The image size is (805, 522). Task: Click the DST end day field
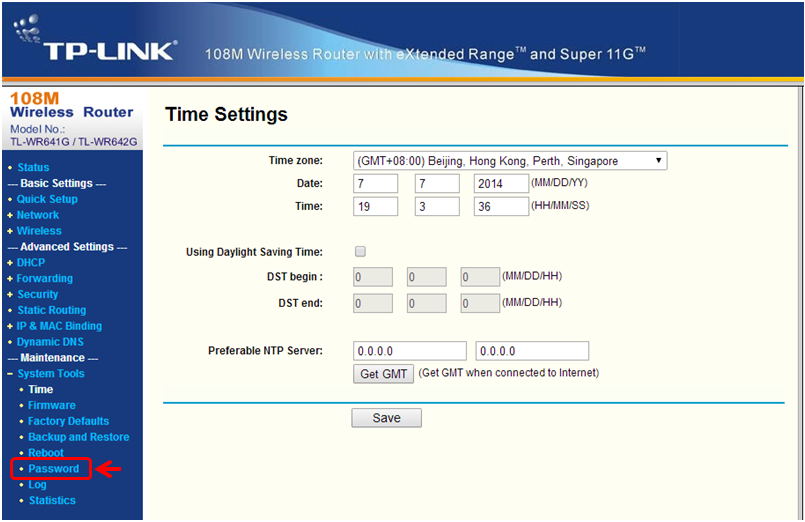click(x=427, y=303)
